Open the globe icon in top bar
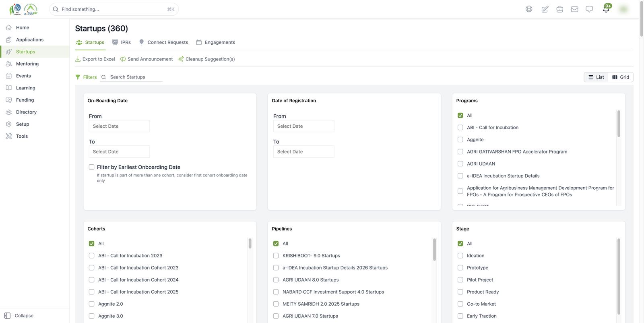This screenshot has height=323, width=644. tap(529, 9)
